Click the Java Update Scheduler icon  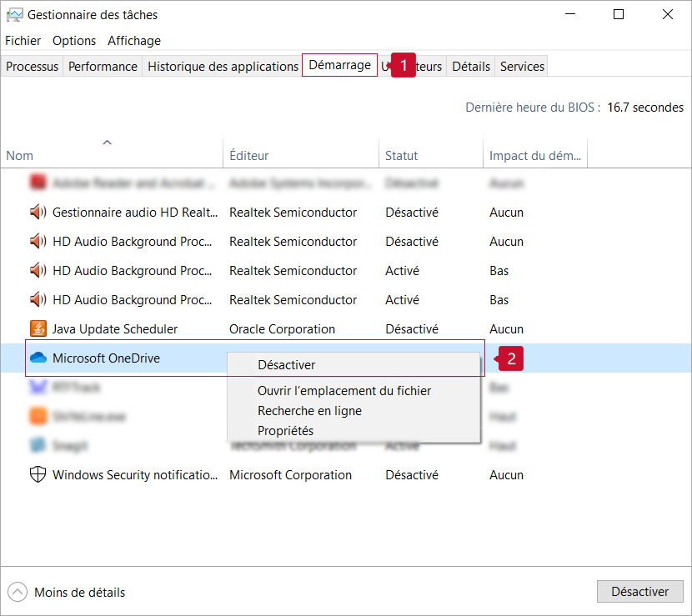tap(38, 329)
